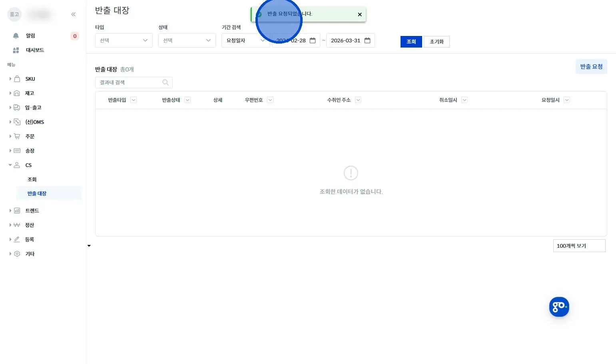Click the blue 조회 search button
Image resolution: width=616 pixels, height=364 pixels.
pos(411,42)
